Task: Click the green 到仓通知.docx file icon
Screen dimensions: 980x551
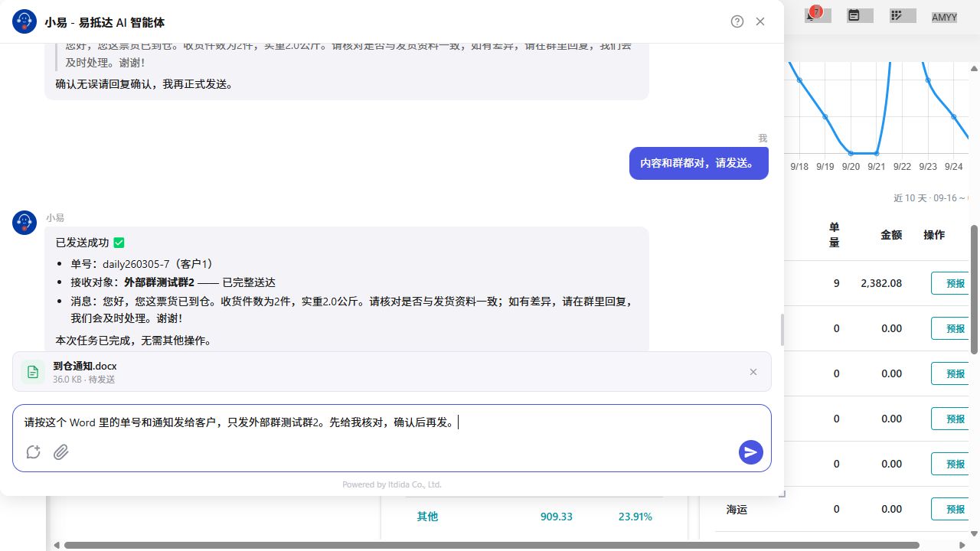Action: click(33, 372)
